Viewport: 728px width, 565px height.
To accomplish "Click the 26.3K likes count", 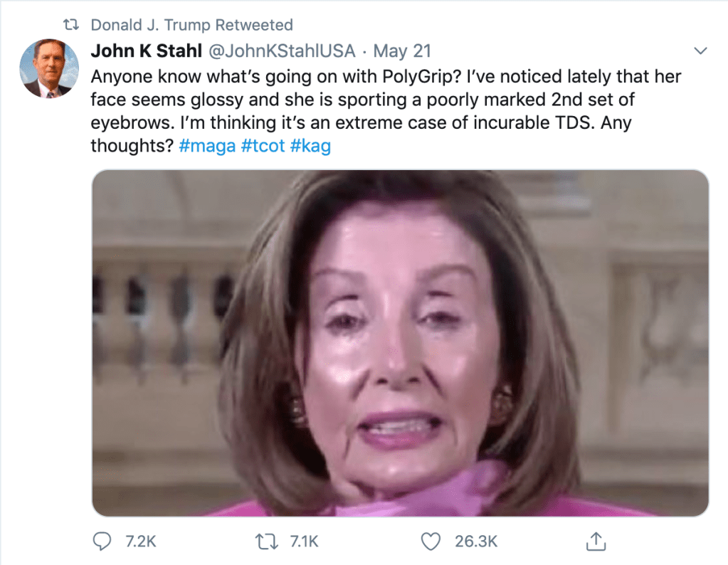I will (x=476, y=542).
